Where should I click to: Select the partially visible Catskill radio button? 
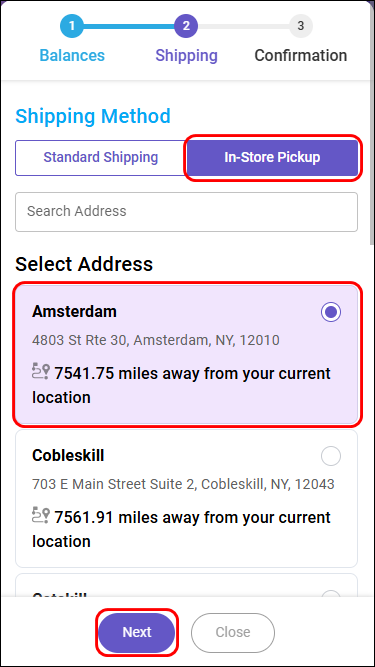click(331, 593)
